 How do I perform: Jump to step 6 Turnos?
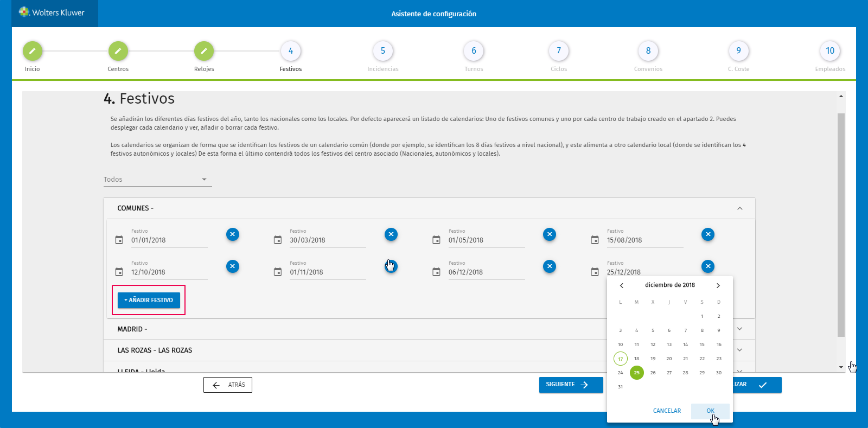[474, 51]
